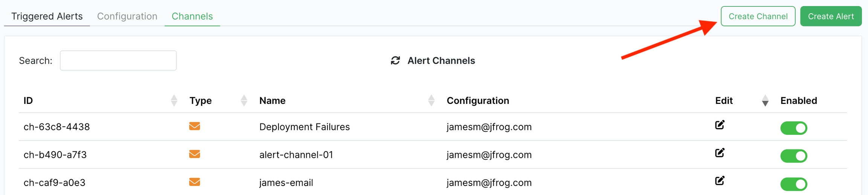Toggle off alert-channel-01 enabled switch
Image resolution: width=868 pixels, height=195 pixels.
tap(793, 156)
